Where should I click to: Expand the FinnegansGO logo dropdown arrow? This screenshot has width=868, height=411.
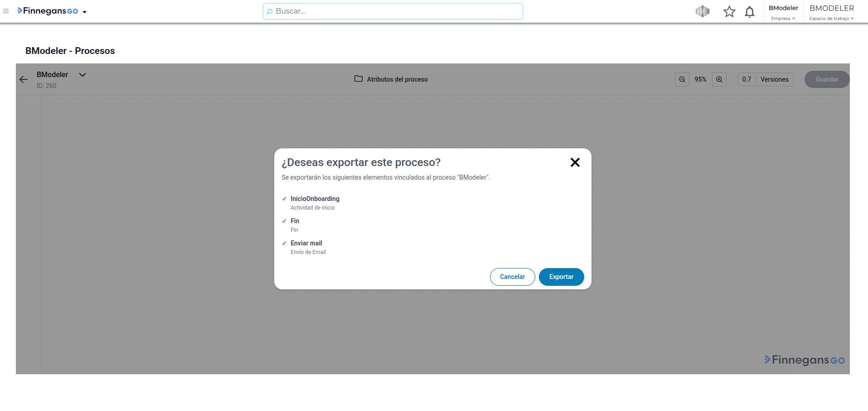(85, 12)
